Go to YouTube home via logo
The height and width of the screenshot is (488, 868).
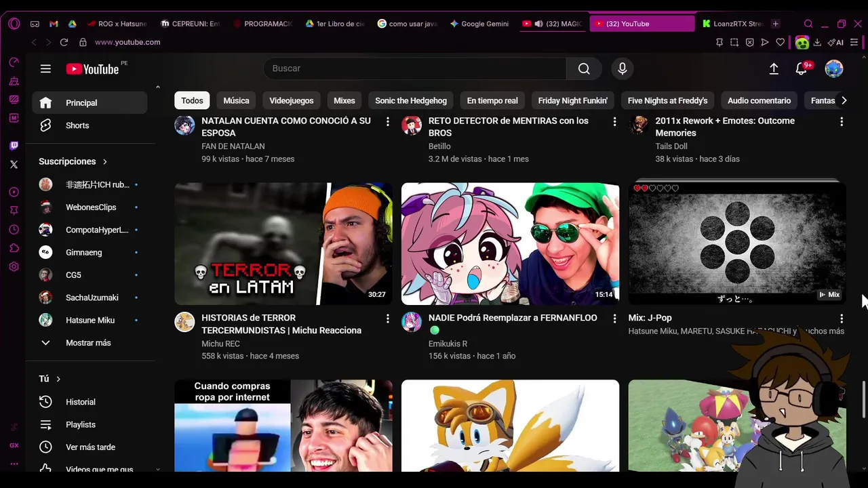(92, 69)
